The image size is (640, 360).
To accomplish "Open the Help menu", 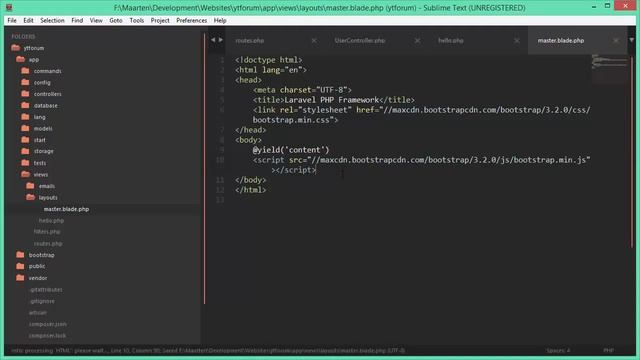I will click(220, 20).
